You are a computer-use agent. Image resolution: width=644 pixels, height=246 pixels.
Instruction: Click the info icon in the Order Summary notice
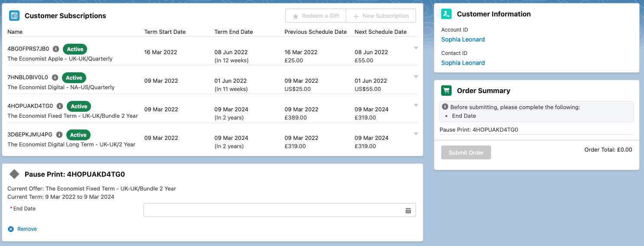[445, 107]
